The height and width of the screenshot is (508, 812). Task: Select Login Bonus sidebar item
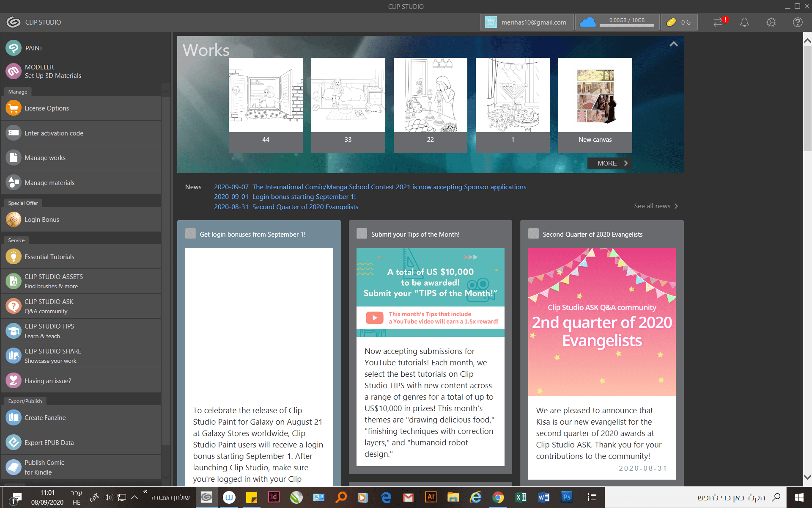coord(41,220)
